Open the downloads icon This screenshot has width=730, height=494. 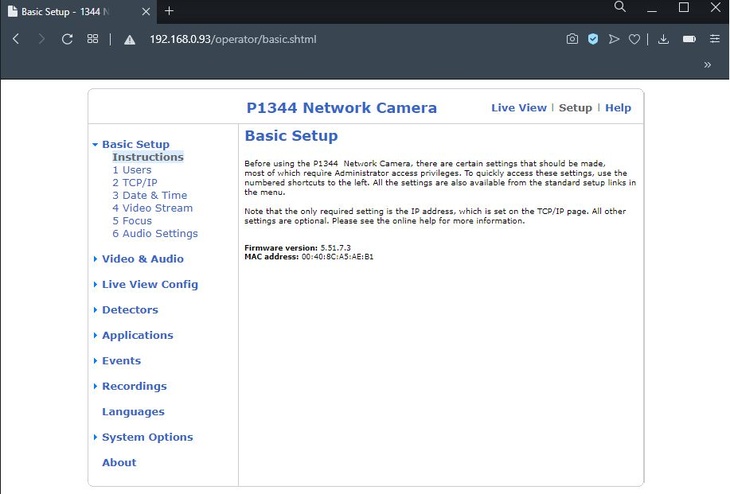(663, 39)
